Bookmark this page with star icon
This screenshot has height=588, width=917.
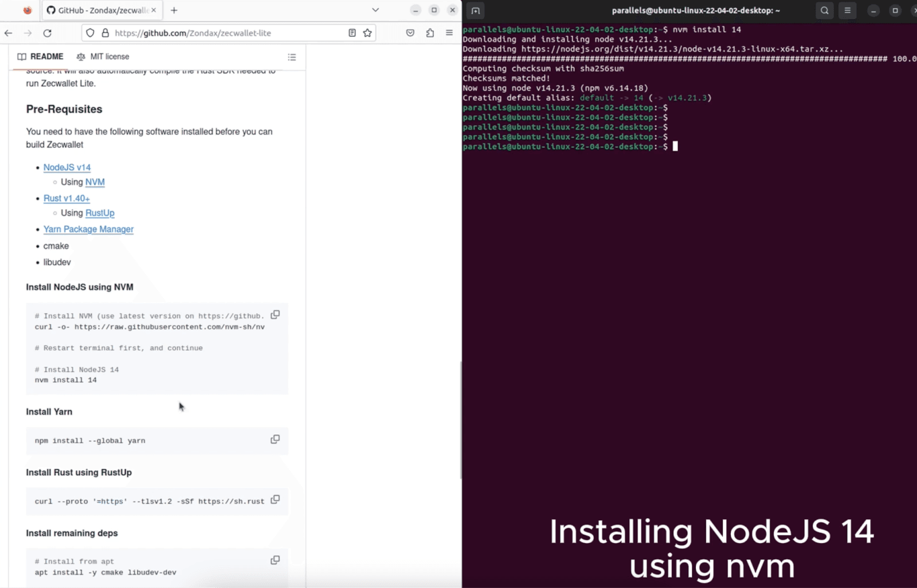pyautogui.click(x=367, y=33)
